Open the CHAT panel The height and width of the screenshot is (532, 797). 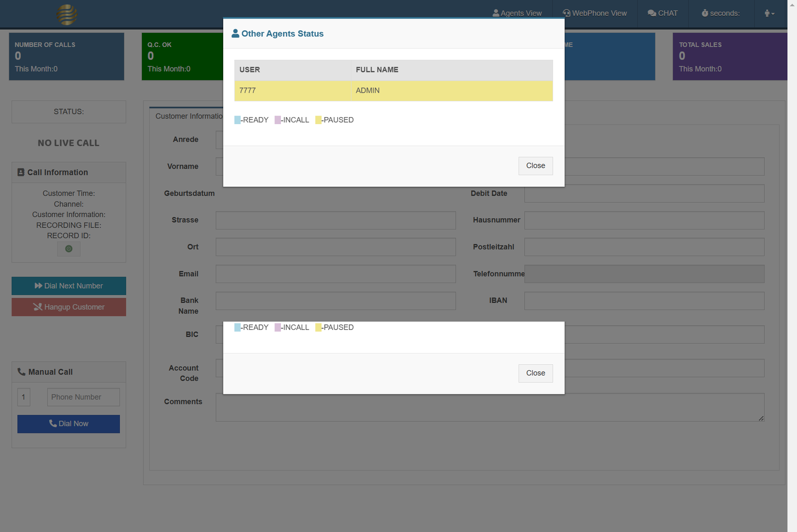coord(663,13)
